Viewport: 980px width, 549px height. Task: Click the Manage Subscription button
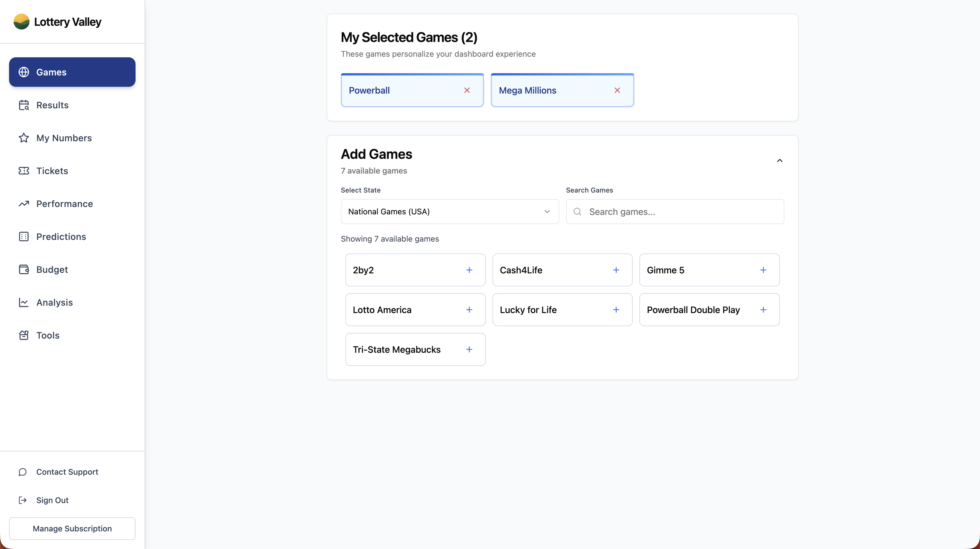click(72, 529)
